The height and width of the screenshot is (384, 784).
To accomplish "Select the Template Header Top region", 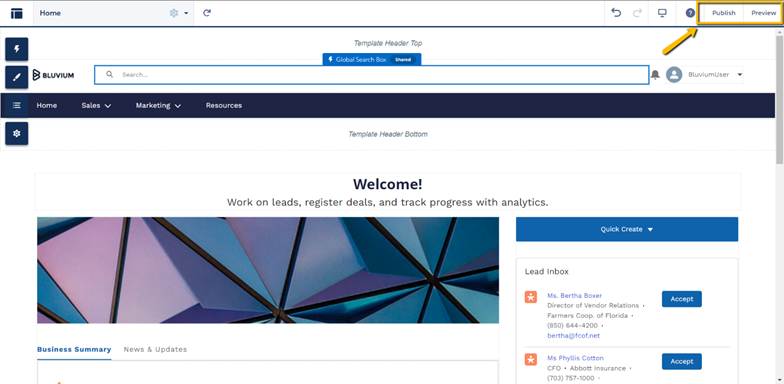I will pos(388,43).
